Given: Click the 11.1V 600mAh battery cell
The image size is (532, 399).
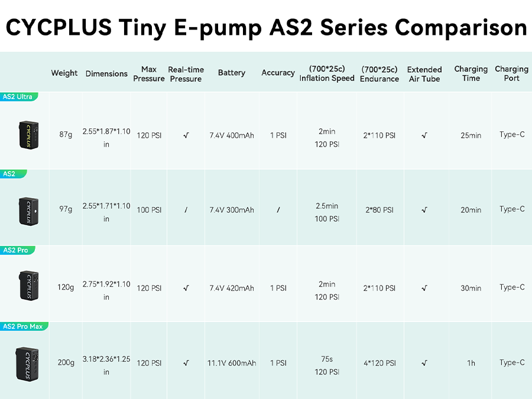Looking at the screenshot, I should coord(232,363).
